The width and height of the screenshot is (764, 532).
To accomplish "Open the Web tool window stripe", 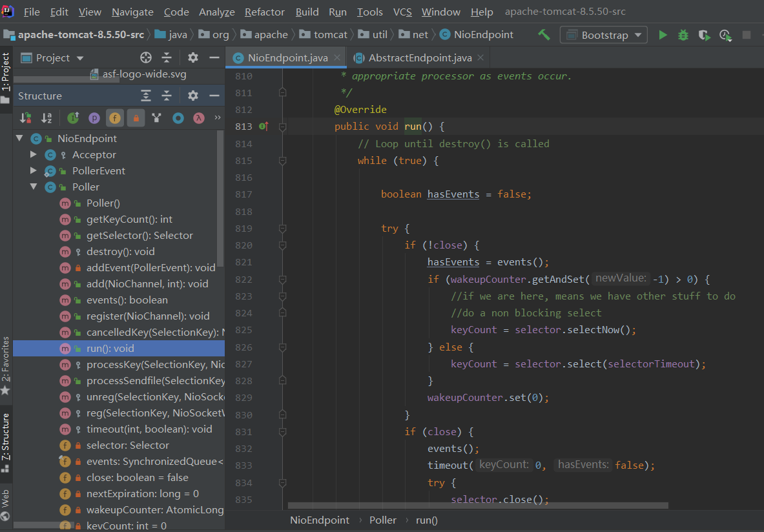I will pos(6,505).
